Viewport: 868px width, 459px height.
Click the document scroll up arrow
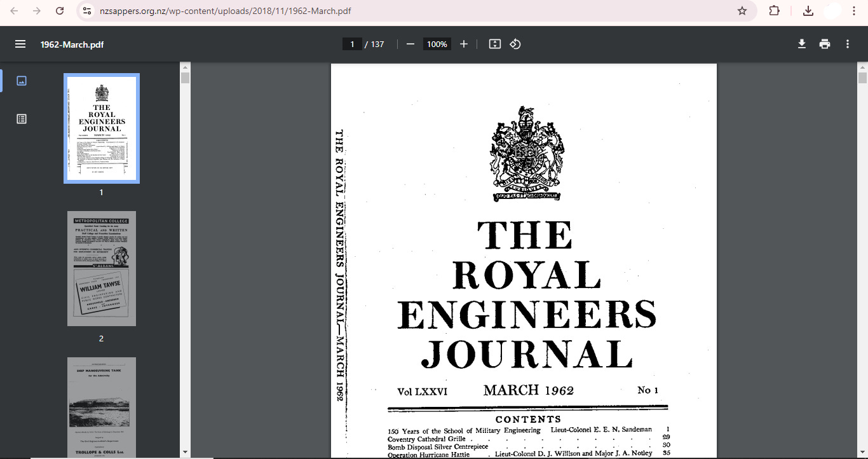point(862,66)
